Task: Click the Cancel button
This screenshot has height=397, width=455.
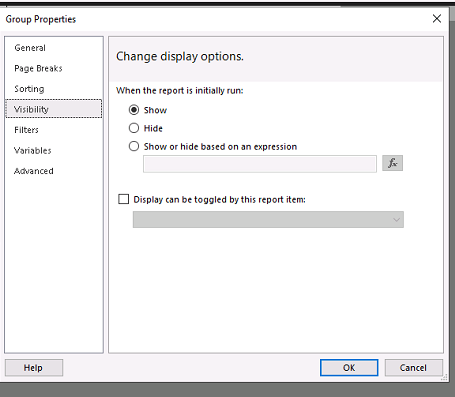Action: (414, 368)
